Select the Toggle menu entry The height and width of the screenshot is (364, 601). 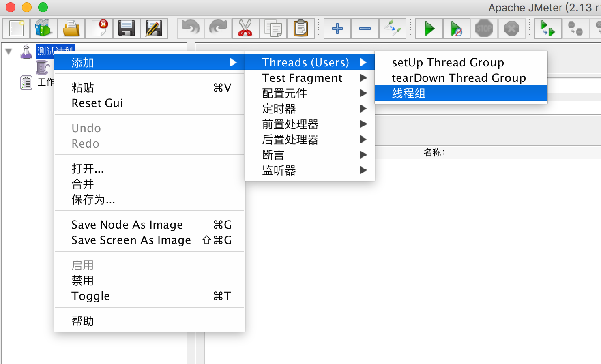91,296
